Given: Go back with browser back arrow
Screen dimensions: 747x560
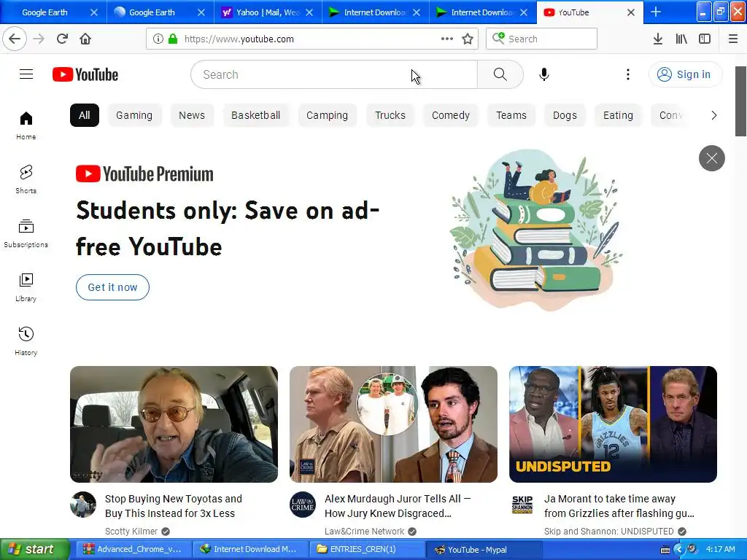Looking at the screenshot, I should (15, 39).
